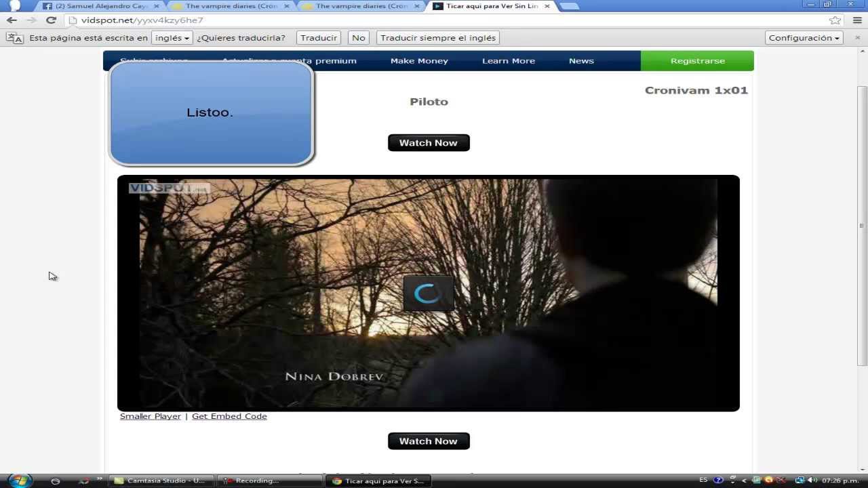This screenshot has width=868, height=488.
Task: Click the ES language indicator
Action: (x=703, y=480)
